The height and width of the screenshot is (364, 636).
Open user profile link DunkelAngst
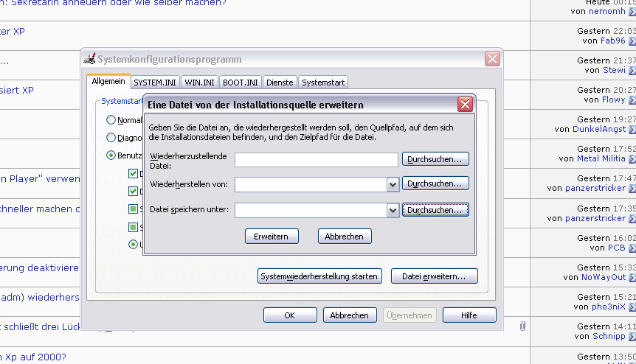(599, 129)
